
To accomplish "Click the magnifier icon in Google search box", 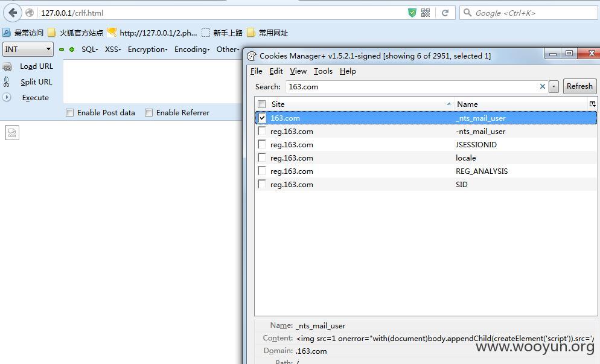I will 467,13.
